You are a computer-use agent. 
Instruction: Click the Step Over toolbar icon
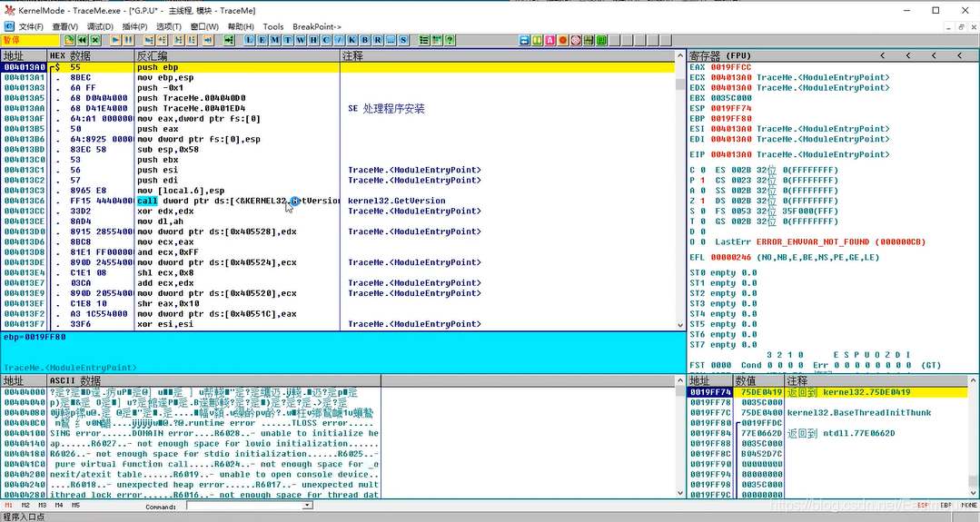click(x=162, y=40)
